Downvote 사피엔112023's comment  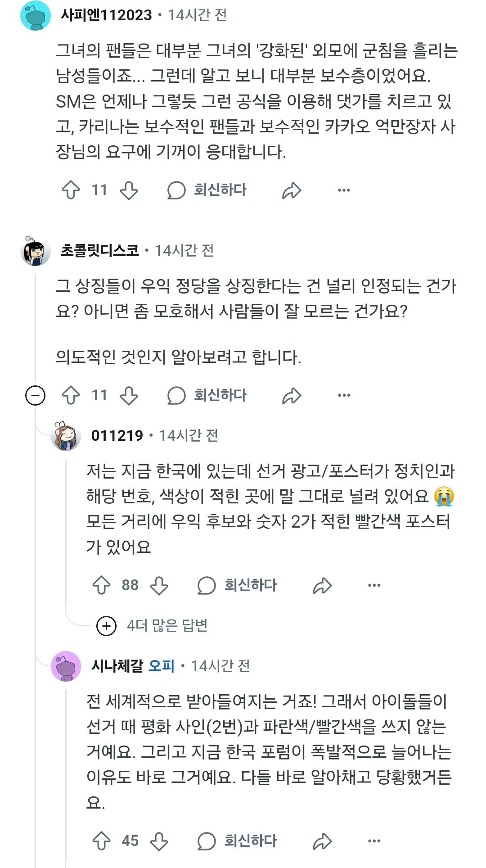(129, 190)
